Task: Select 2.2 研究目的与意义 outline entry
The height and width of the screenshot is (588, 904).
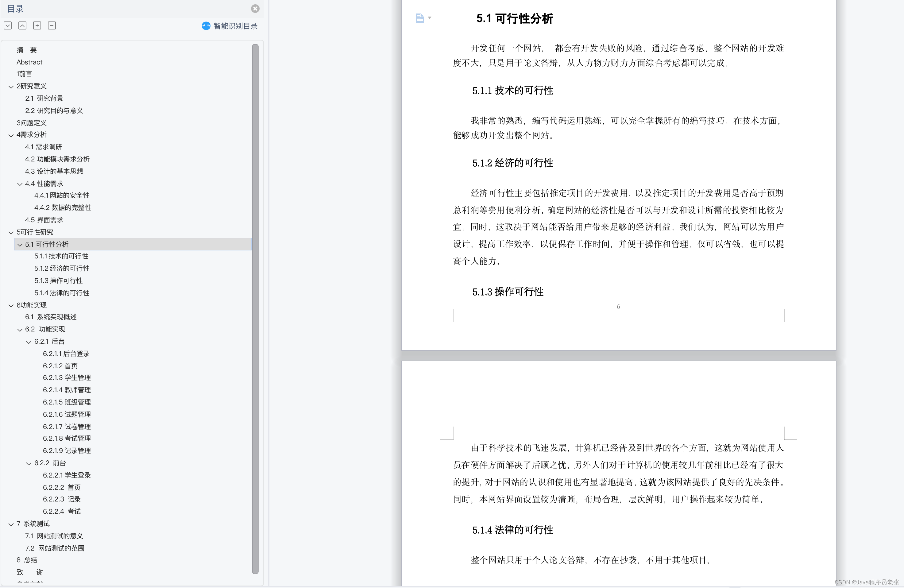Action: tap(54, 110)
